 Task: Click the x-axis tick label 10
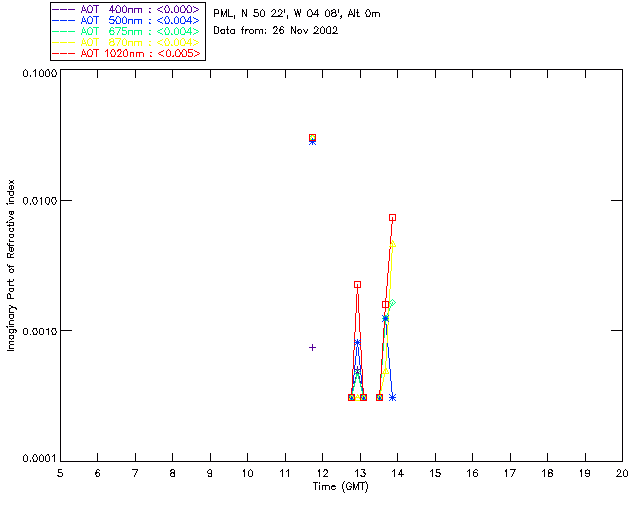(x=247, y=473)
